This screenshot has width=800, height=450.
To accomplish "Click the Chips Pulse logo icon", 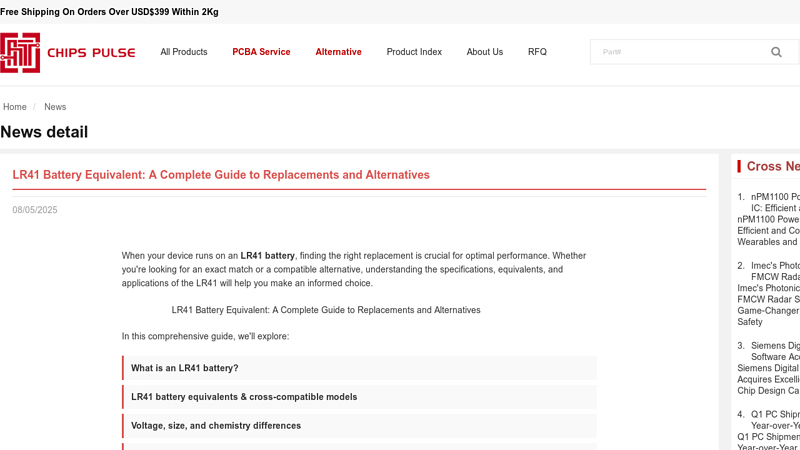I will tap(20, 52).
